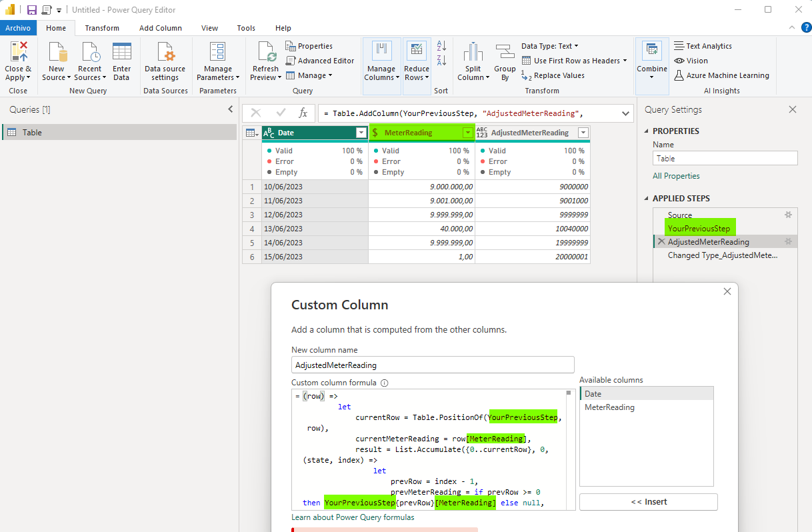Click the formula bar fx icon

[x=303, y=113]
